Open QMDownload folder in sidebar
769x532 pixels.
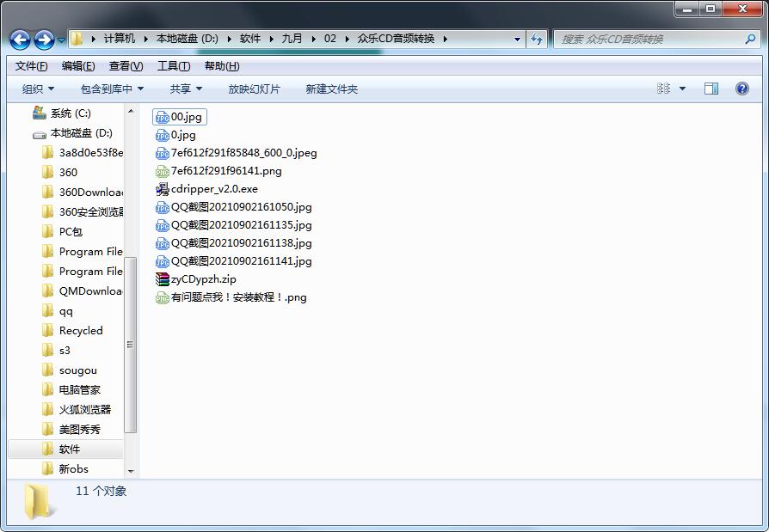(83, 291)
